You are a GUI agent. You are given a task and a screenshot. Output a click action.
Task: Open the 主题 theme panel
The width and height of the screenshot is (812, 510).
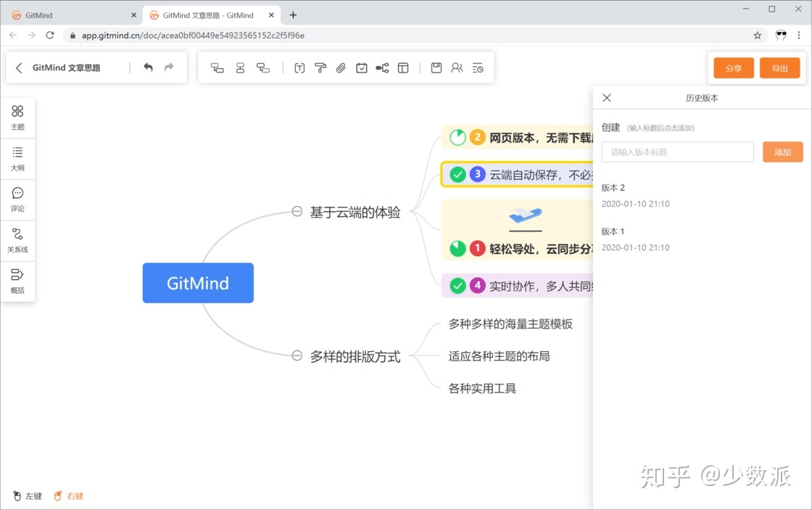coord(17,117)
